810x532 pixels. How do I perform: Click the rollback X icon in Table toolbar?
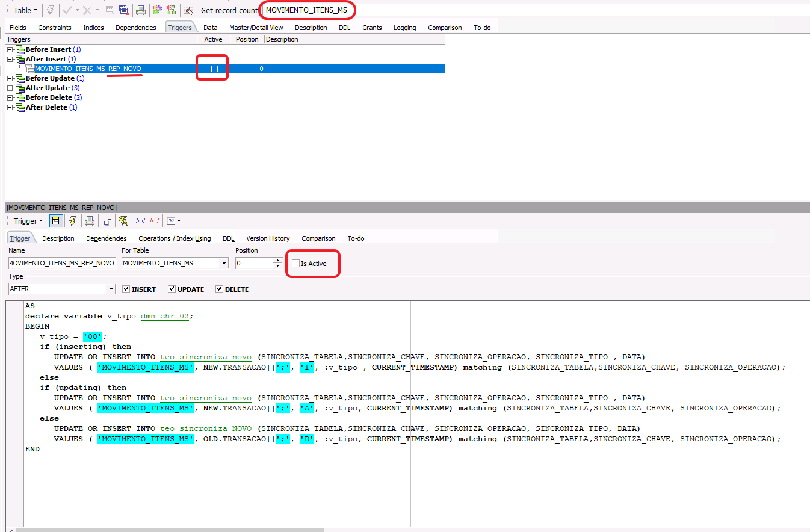click(x=87, y=10)
